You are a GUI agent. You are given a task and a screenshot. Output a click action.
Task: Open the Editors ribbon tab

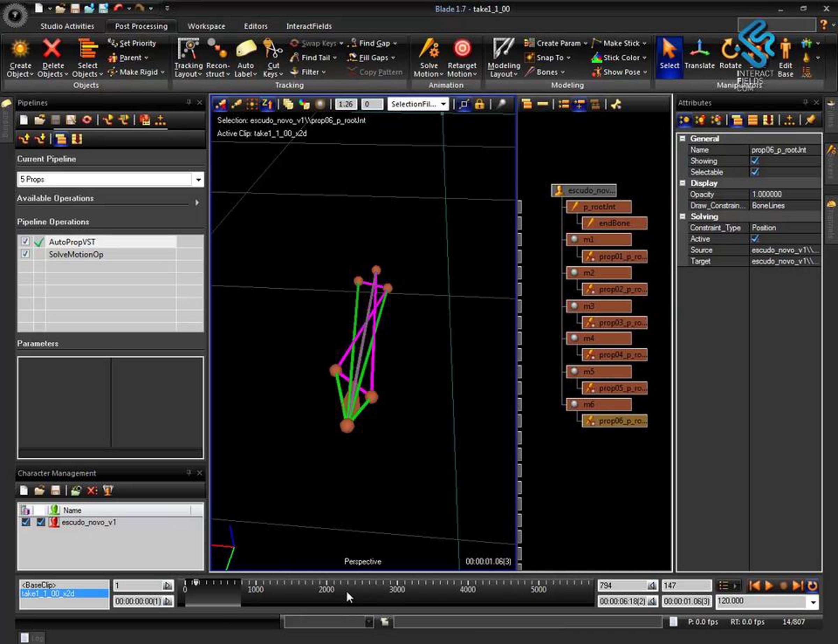(x=256, y=26)
